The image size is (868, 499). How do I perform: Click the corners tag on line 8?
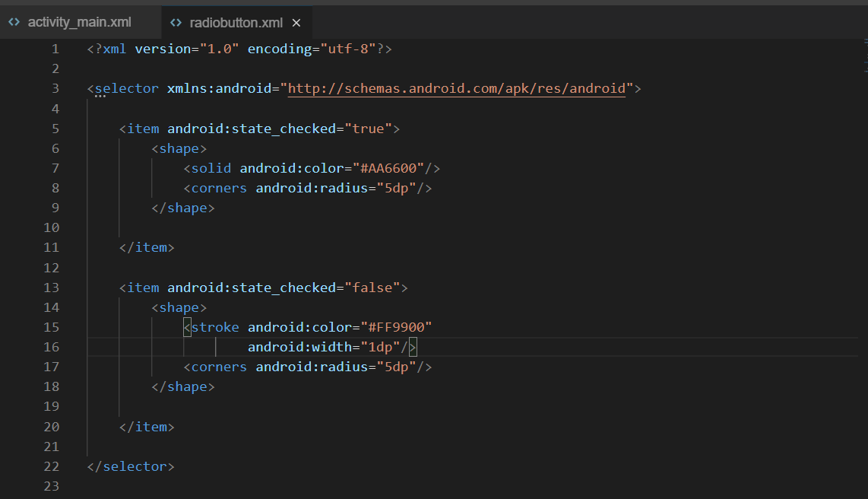(x=219, y=189)
